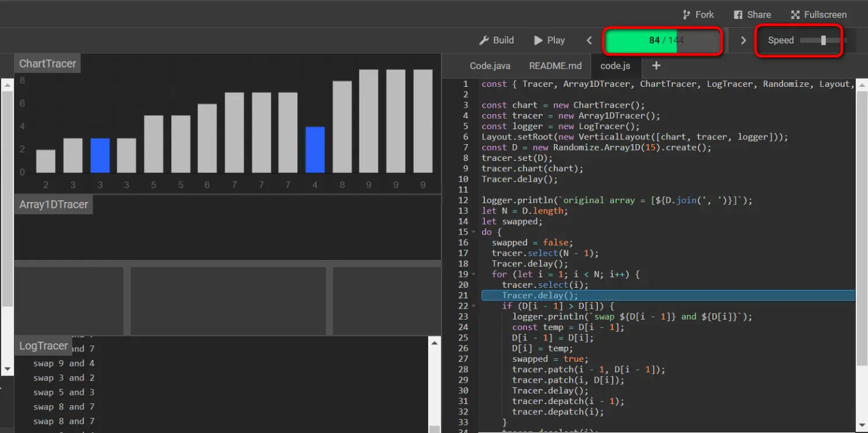Viewport: 868px width, 433px height.
Task: Collapse the for loop at line 19
Action: [x=475, y=274]
